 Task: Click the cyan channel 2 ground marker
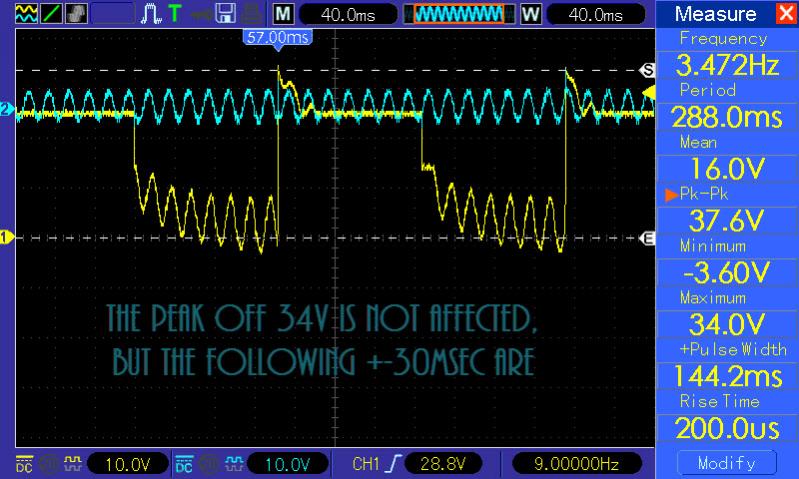(7, 110)
